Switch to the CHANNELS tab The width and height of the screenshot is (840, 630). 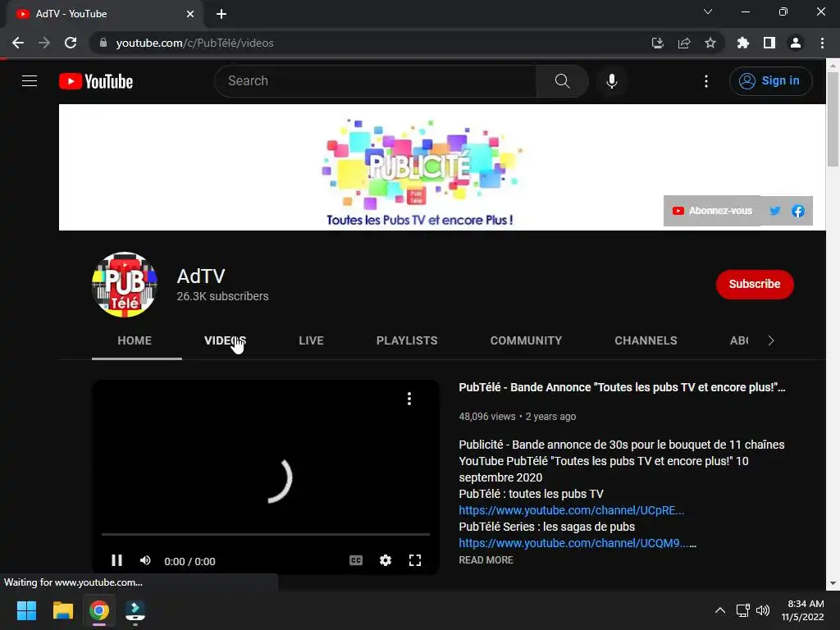tap(646, 340)
